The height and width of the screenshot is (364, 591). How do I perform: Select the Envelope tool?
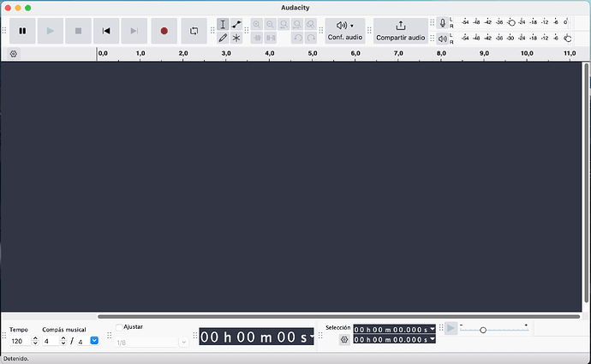click(236, 25)
